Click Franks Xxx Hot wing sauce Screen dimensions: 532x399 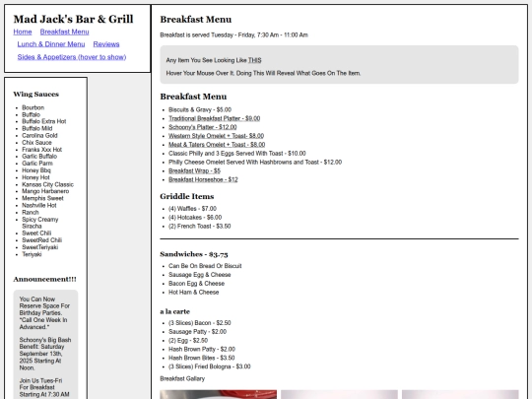41,150
